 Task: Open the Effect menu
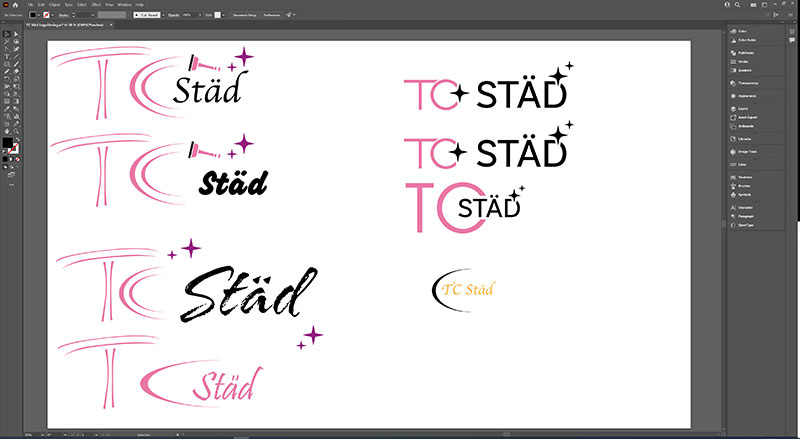96,5
